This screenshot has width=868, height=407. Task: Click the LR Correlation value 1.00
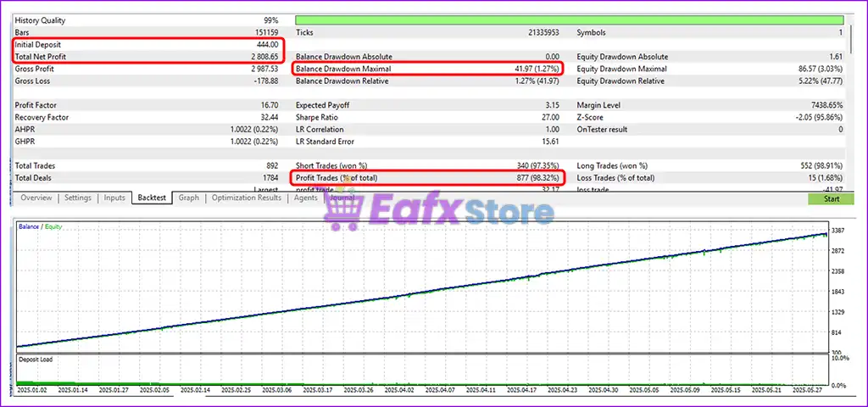pos(553,130)
